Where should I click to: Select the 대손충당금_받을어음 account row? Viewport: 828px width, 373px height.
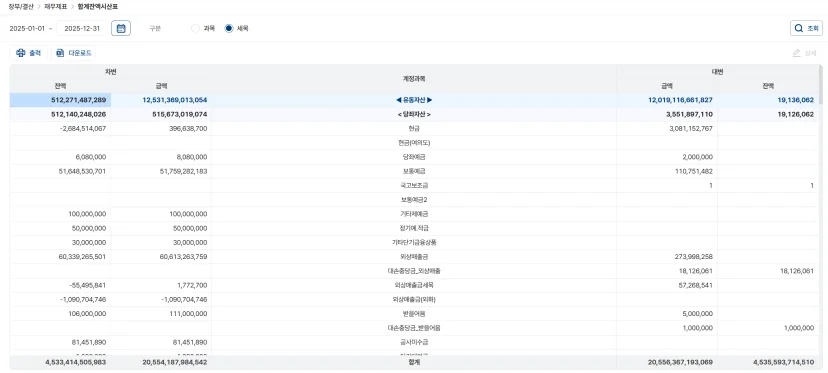coord(414,328)
